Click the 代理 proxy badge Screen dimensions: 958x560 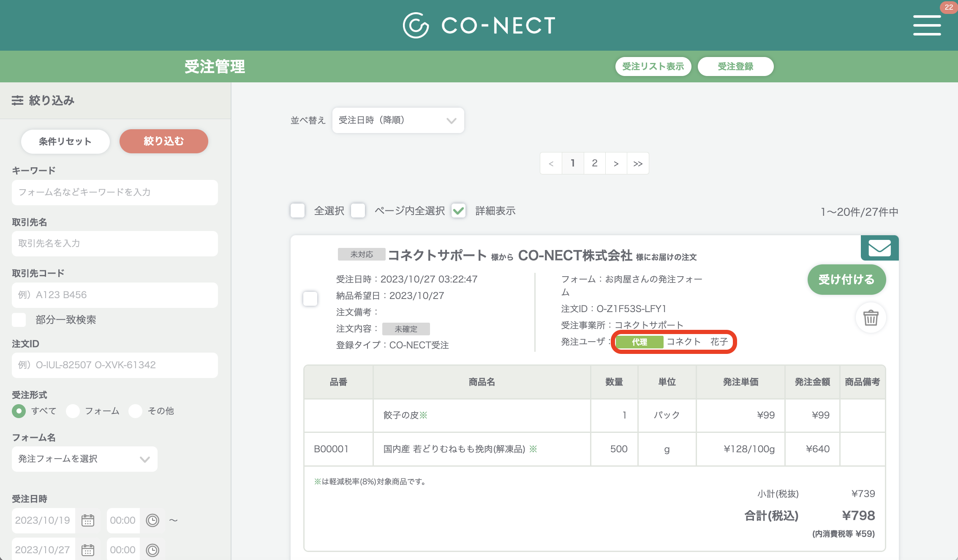(640, 342)
